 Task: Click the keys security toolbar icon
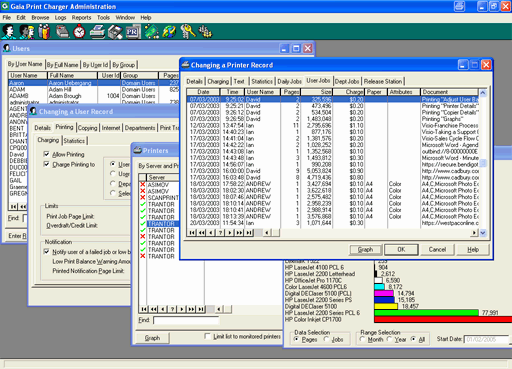[x=188, y=32]
